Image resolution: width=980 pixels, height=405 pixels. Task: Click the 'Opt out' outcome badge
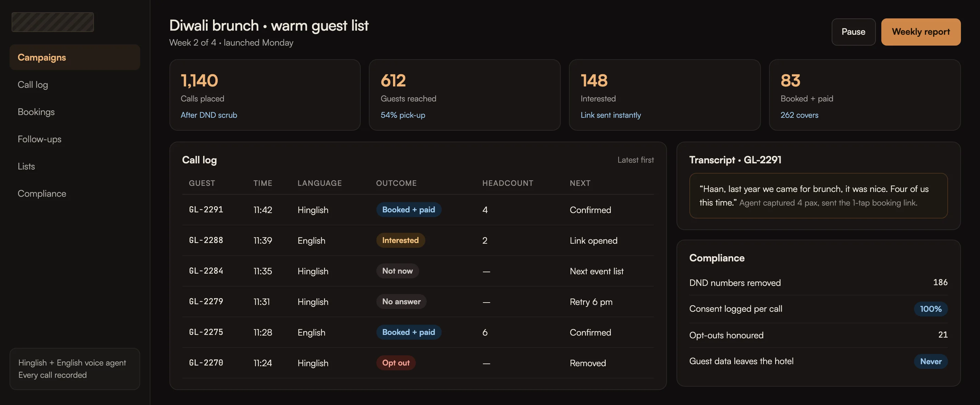[396, 363]
